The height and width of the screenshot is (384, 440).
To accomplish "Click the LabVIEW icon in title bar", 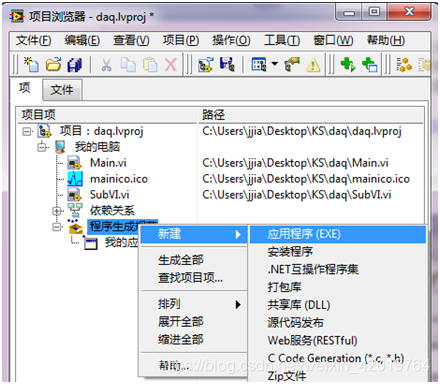I will click(x=17, y=16).
